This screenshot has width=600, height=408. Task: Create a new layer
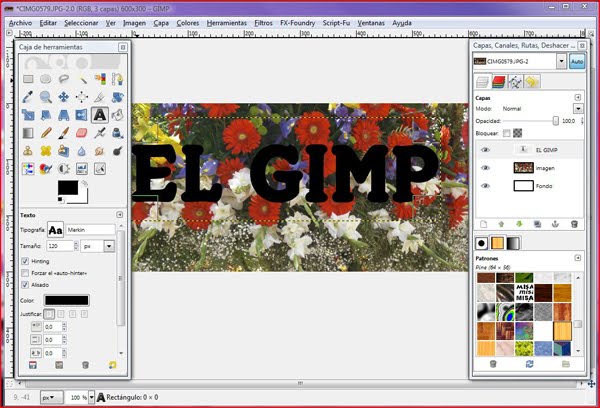click(483, 225)
